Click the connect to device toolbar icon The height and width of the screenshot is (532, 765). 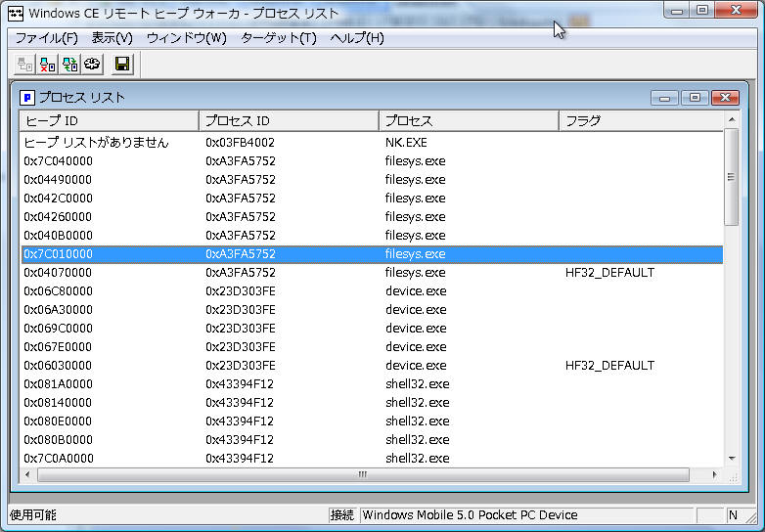[x=24, y=65]
